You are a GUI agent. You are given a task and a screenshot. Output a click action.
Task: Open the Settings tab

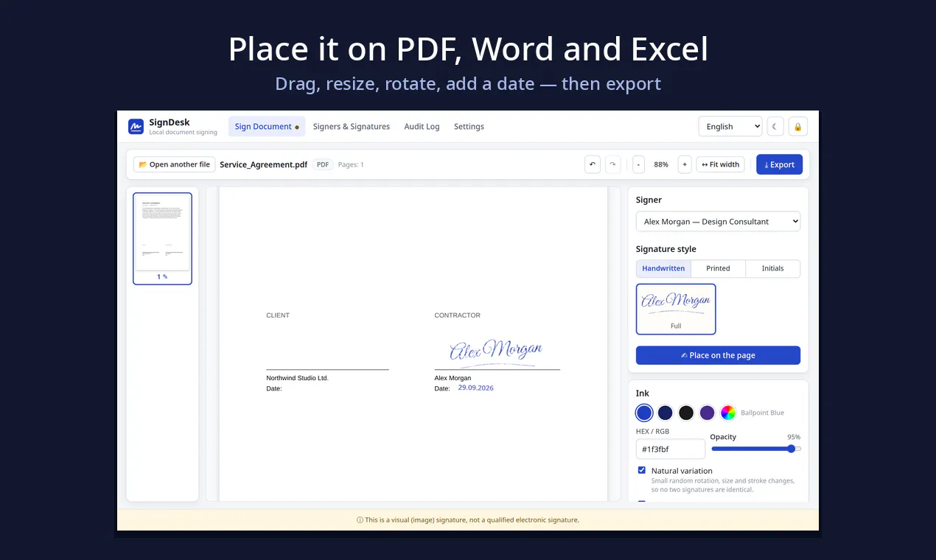click(469, 127)
